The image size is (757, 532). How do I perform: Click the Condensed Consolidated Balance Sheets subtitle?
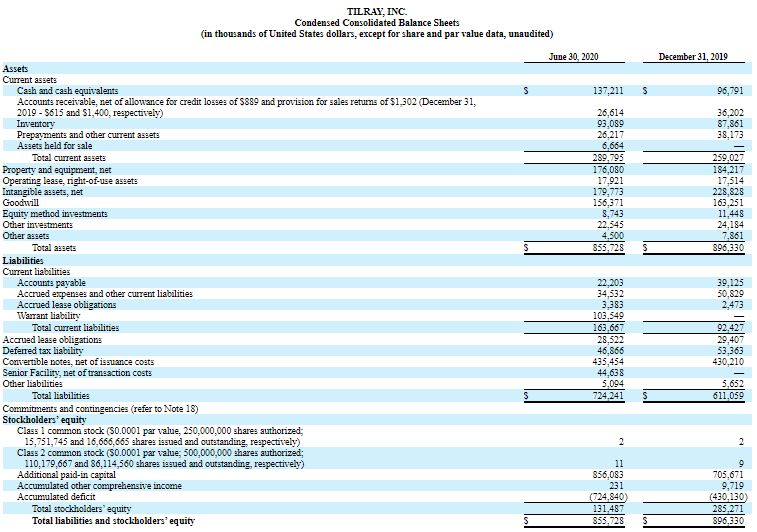[378, 21]
